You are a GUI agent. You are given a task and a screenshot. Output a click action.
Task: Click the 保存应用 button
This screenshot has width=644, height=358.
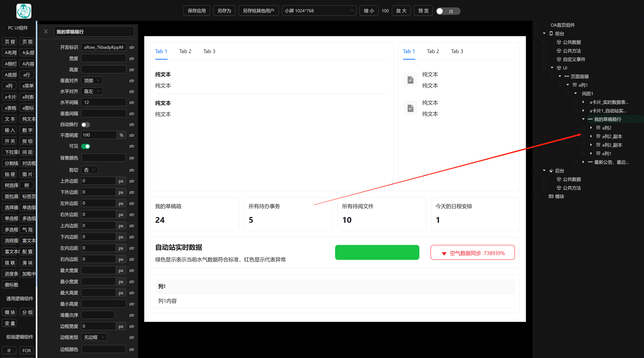pyautogui.click(x=196, y=11)
